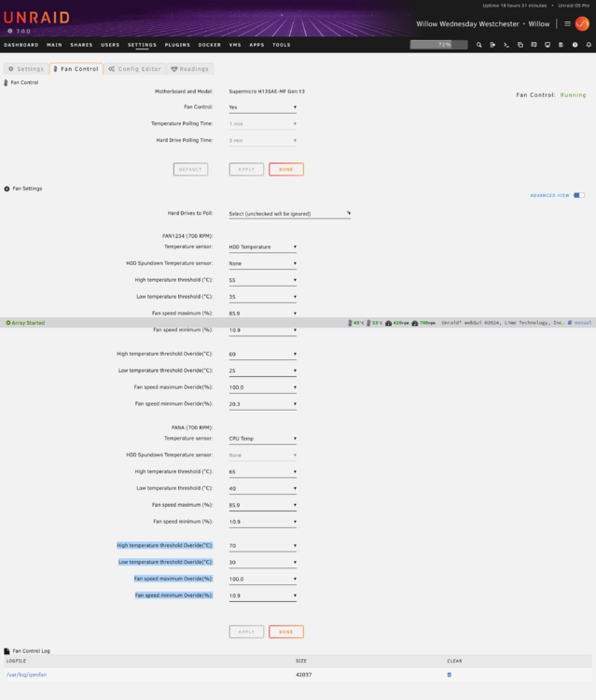This screenshot has height=700, width=596.
Task: Open the Shares menu
Action: pos(81,45)
